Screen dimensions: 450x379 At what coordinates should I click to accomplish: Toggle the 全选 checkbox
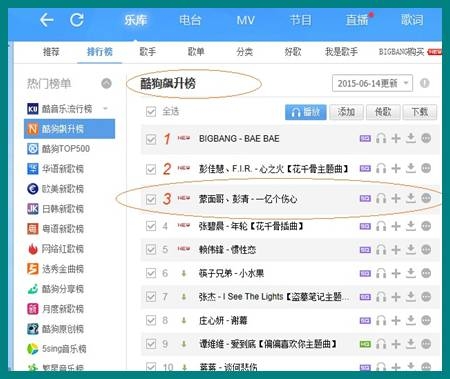(151, 111)
